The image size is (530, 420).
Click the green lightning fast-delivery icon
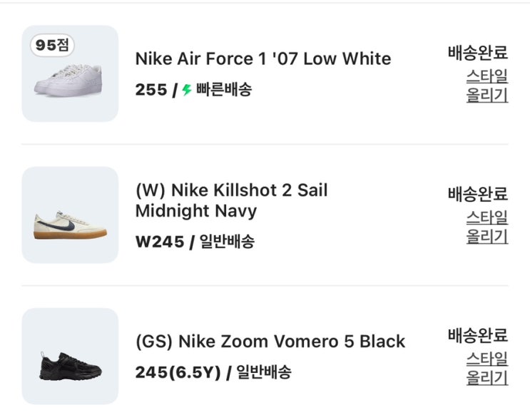187,90
